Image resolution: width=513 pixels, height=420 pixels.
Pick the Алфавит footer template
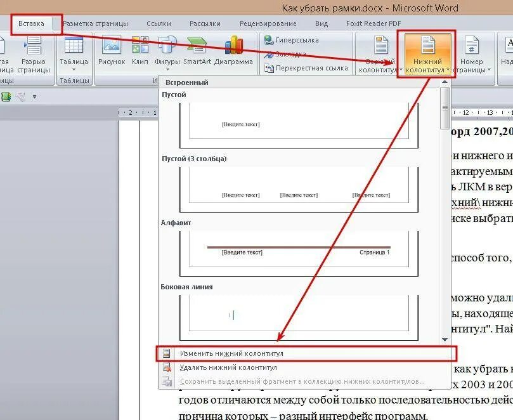tap(299, 254)
